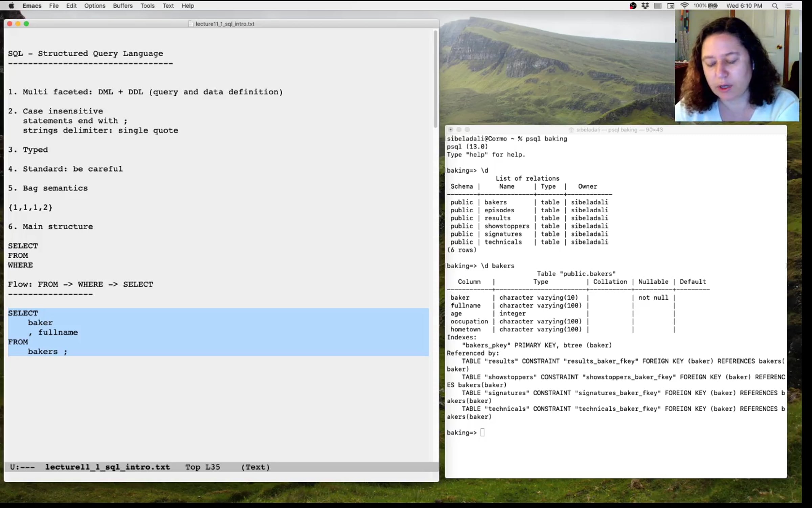The width and height of the screenshot is (812, 508).
Task: Click the psql prompt cursor in terminal
Action: (x=482, y=432)
